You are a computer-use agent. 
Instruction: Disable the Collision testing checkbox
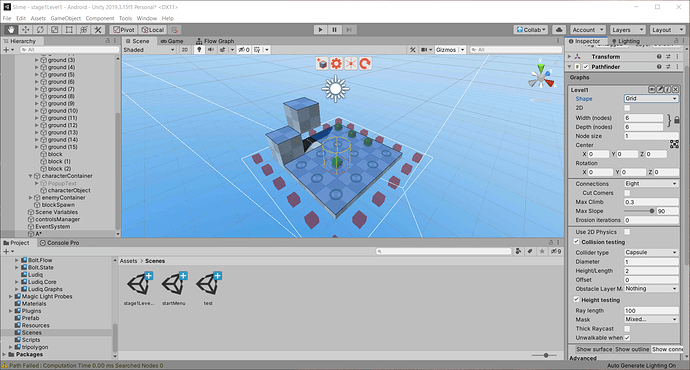576,242
